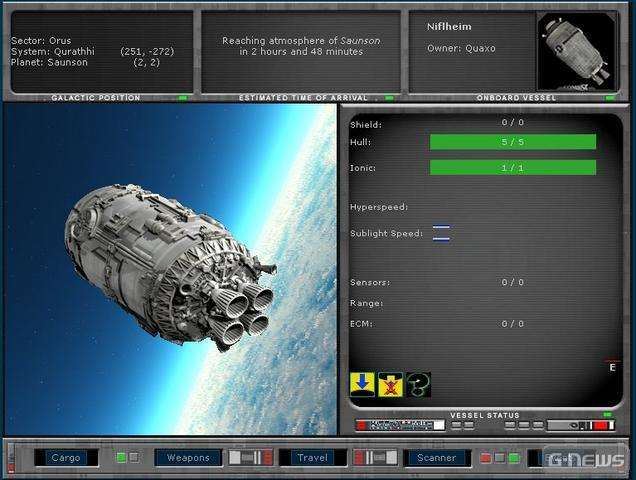Open the Weapons screen
This screenshot has width=636, height=480.
(188, 458)
